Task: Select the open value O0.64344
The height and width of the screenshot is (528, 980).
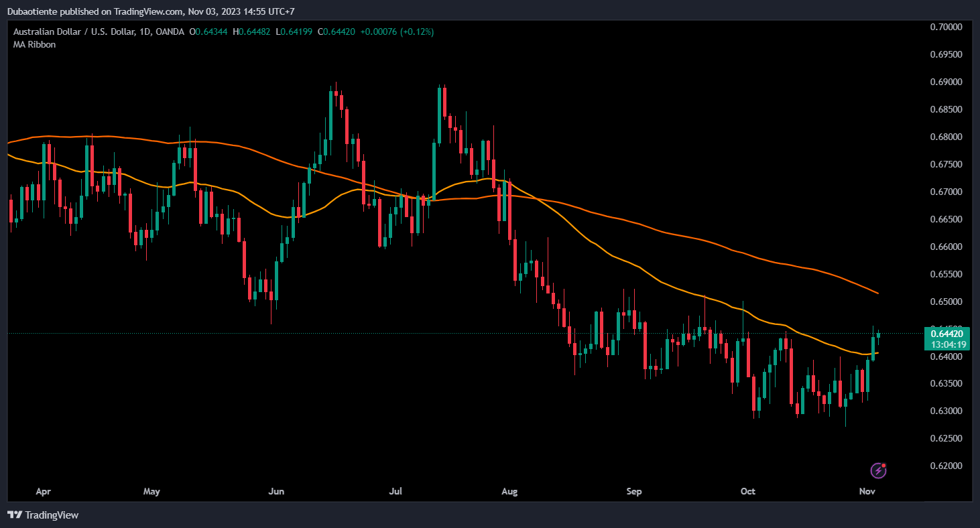Action: click(210, 31)
